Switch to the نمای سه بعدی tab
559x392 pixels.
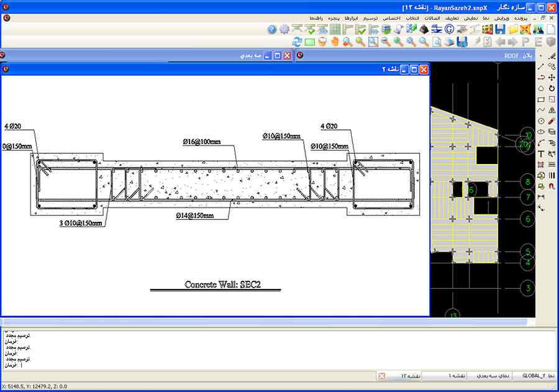pos(493,376)
